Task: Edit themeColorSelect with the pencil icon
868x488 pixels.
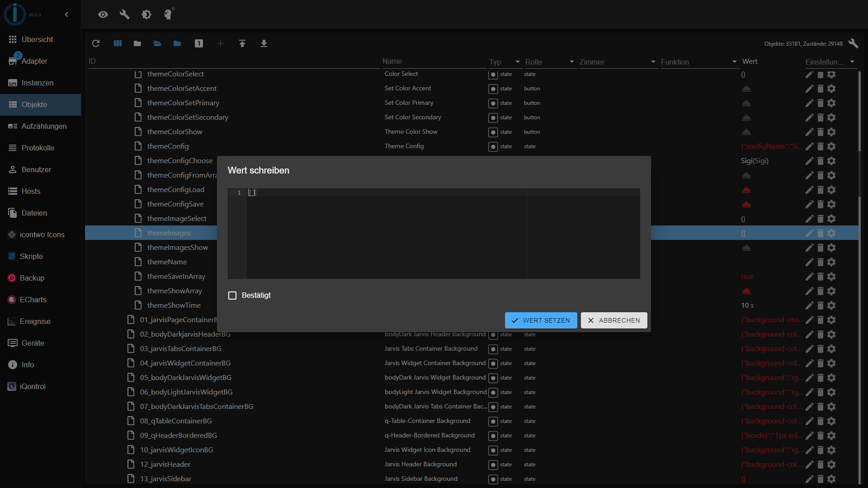Action: 809,75
